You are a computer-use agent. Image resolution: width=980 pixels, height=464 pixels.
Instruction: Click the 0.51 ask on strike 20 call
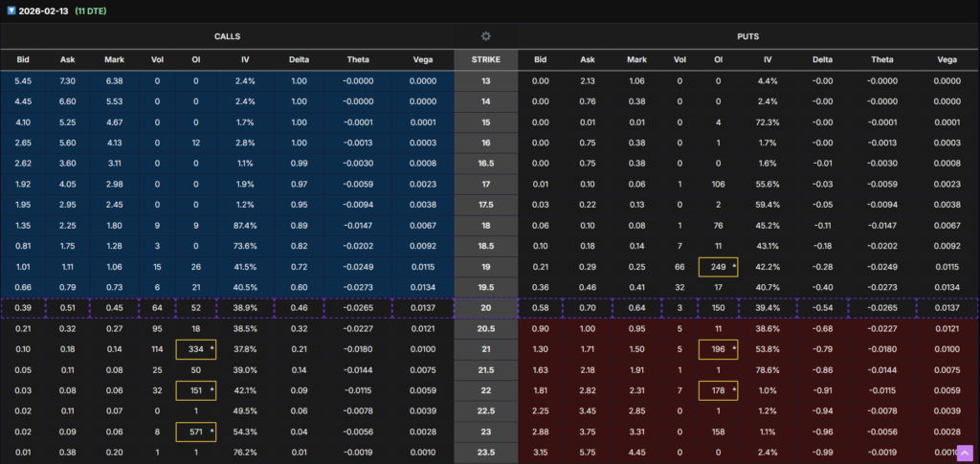point(67,308)
